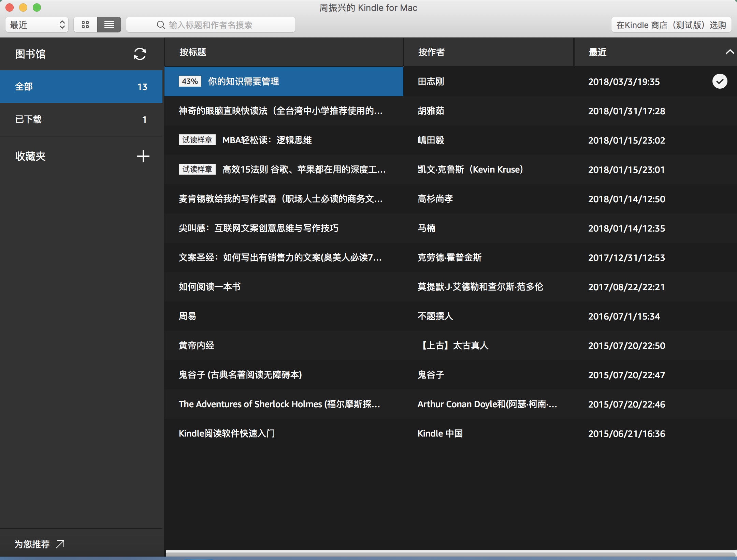Click author 马楠
This screenshot has height=560, width=737.
coord(427,228)
